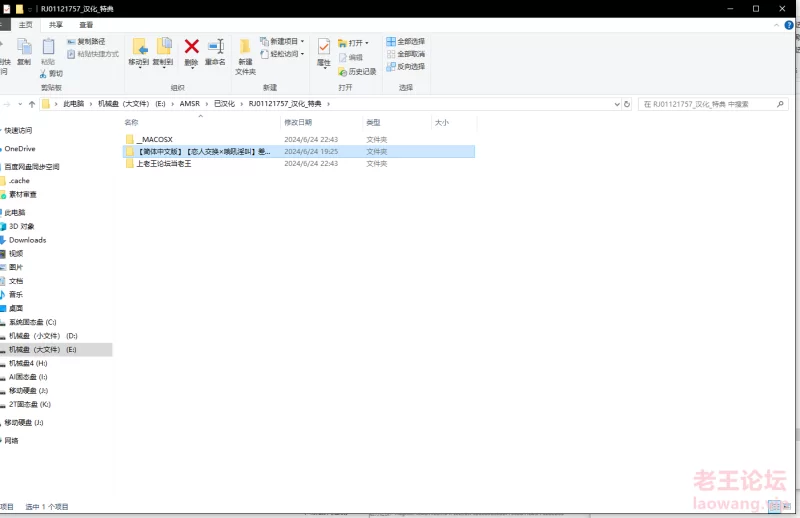This screenshot has width=800, height=518.
Task: Click History (历史记录) in the ribbon
Action: (358, 71)
